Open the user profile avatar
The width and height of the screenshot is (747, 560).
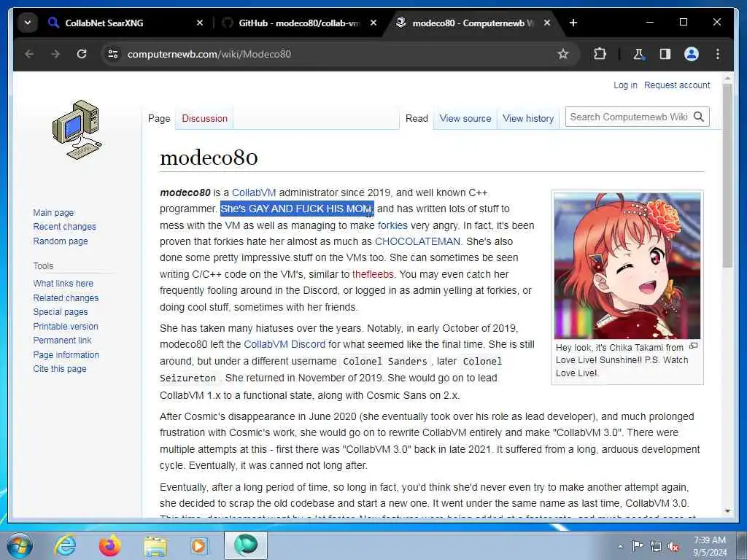tap(692, 54)
